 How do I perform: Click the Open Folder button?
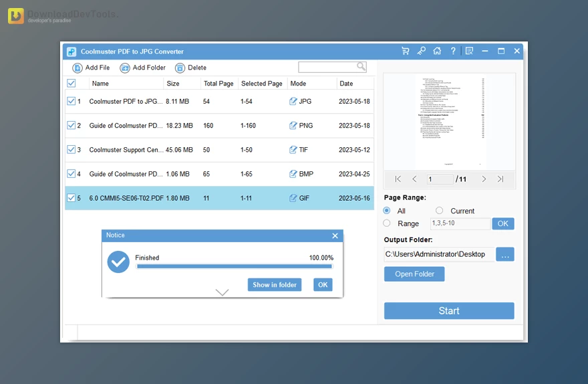click(x=414, y=274)
